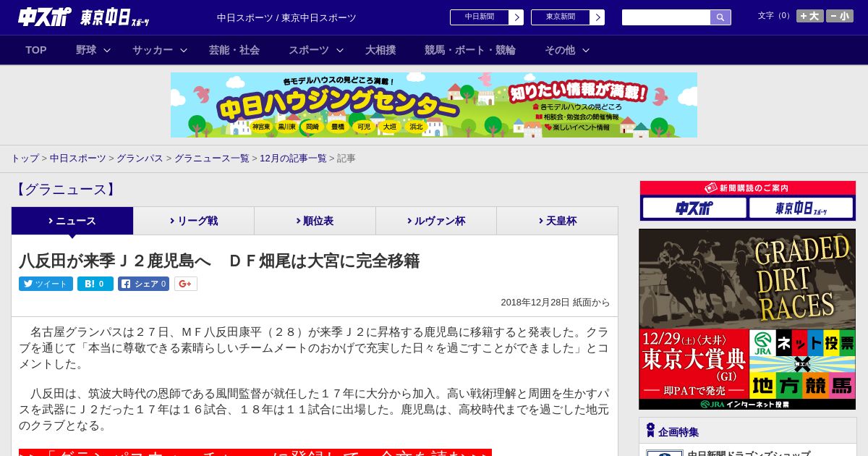Share article on Facebook シェア button
This screenshot has width=868, height=456.
click(x=143, y=284)
